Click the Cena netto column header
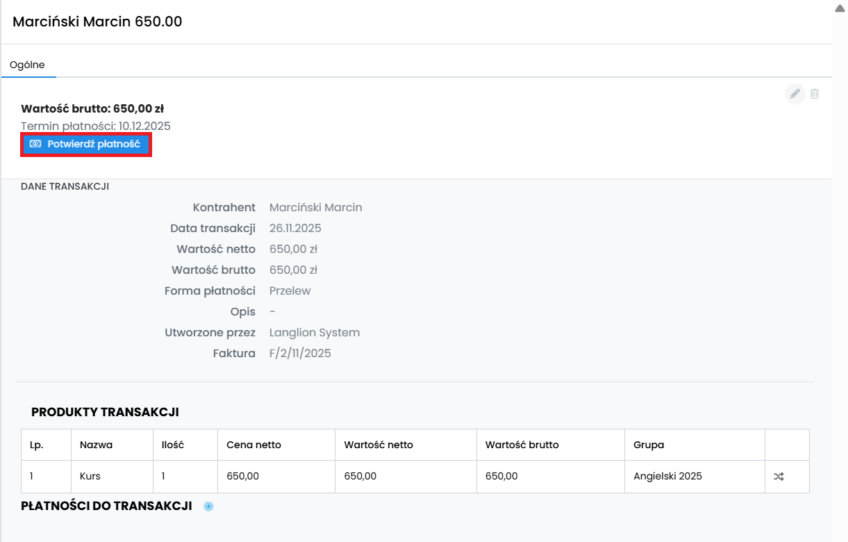The width and height of the screenshot is (848, 542). click(x=253, y=445)
